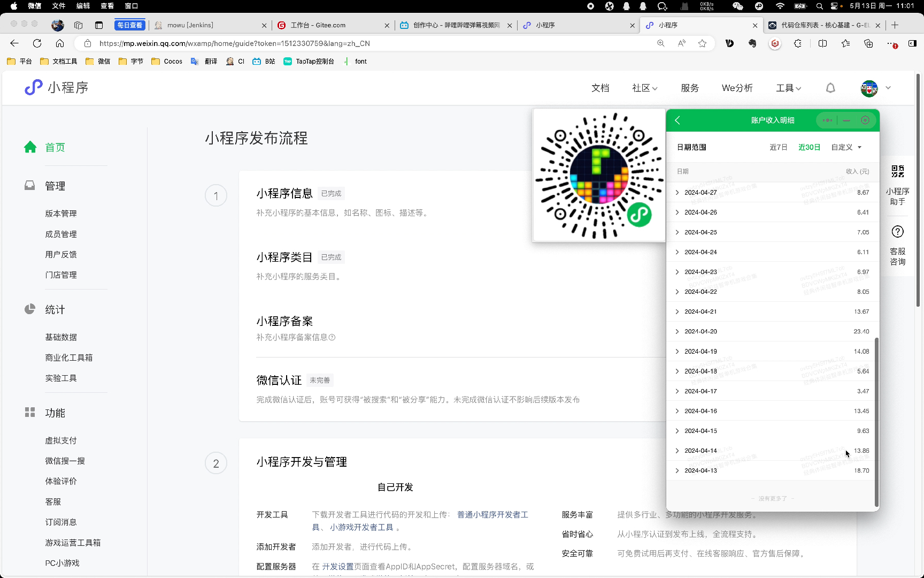Click the 功能 grid icon in sidebar
The height and width of the screenshot is (578, 924).
click(30, 412)
